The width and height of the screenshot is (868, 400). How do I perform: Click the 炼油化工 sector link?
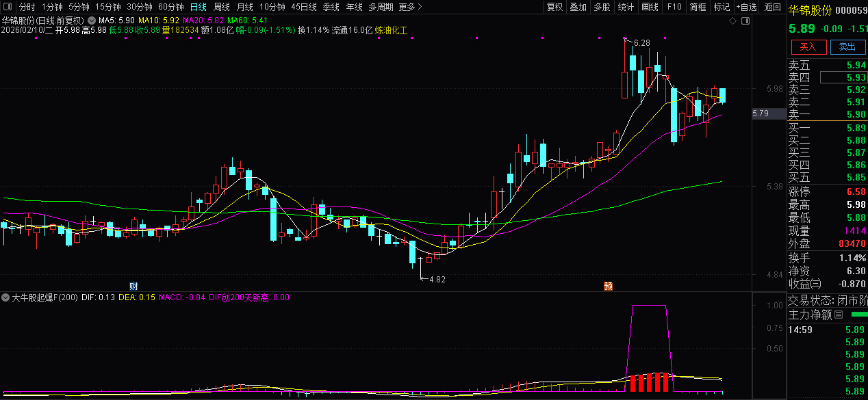tap(391, 30)
